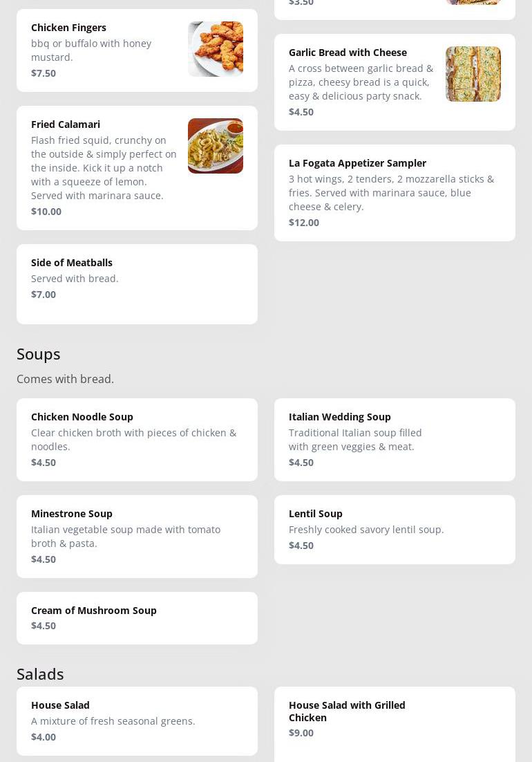Choose Garlic Bread with Cheese title
This screenshot has width=532, height=762.
coord(348,53)
